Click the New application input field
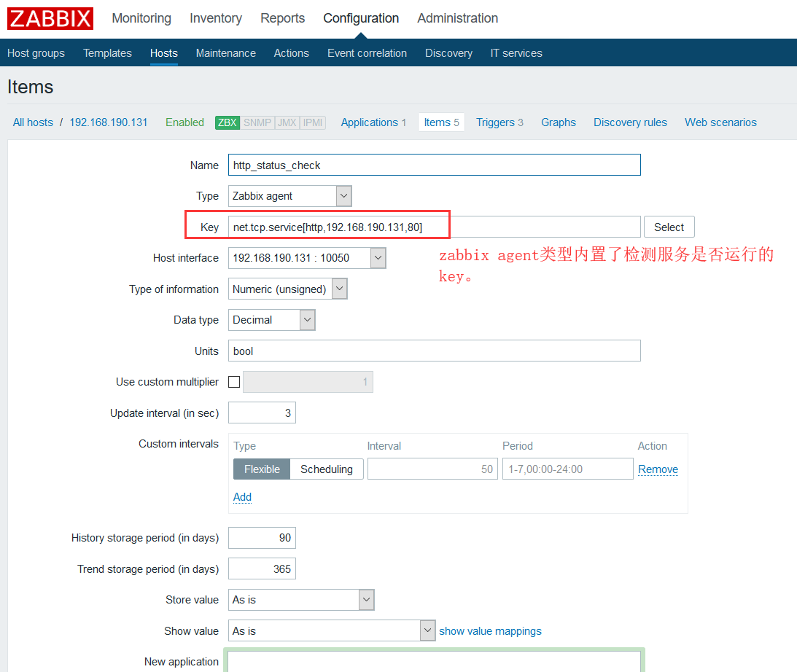This screenshot has width=797, height=672. (x=434, y=662)
